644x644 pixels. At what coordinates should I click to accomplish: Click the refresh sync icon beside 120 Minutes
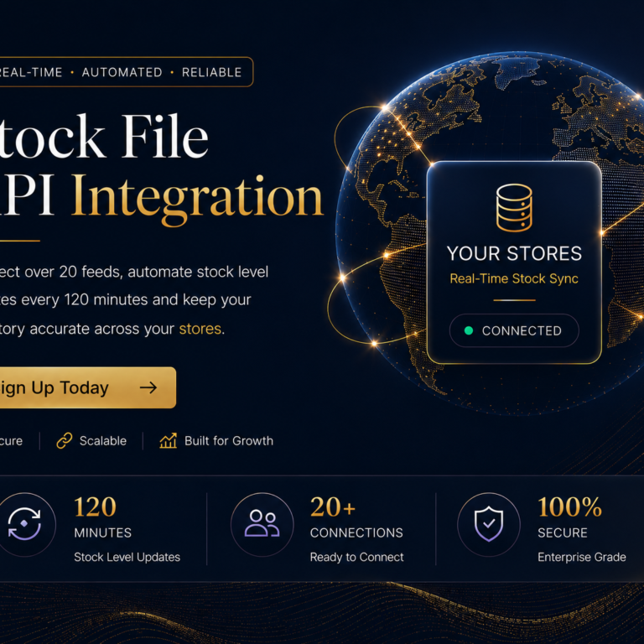[24, 523]
